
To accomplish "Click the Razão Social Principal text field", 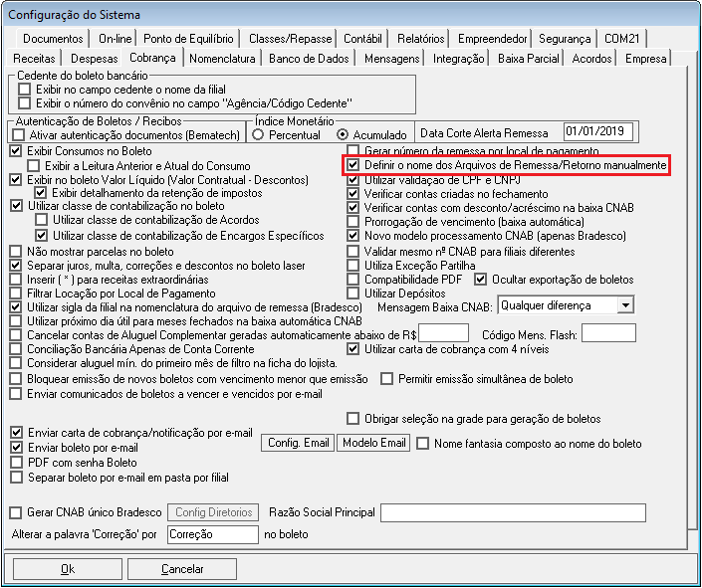I will pyautogui.click(x=513, y=512).
